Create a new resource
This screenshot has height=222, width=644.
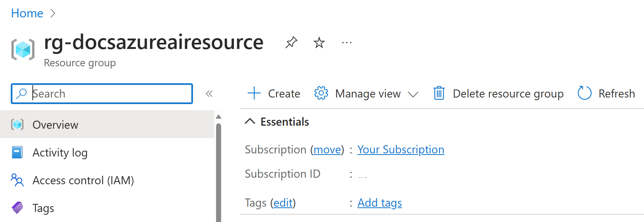pos(273,93)
